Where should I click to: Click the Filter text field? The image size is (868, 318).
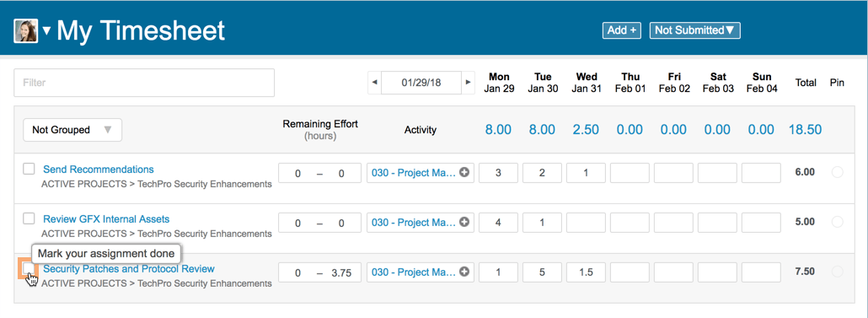point(144,83)
